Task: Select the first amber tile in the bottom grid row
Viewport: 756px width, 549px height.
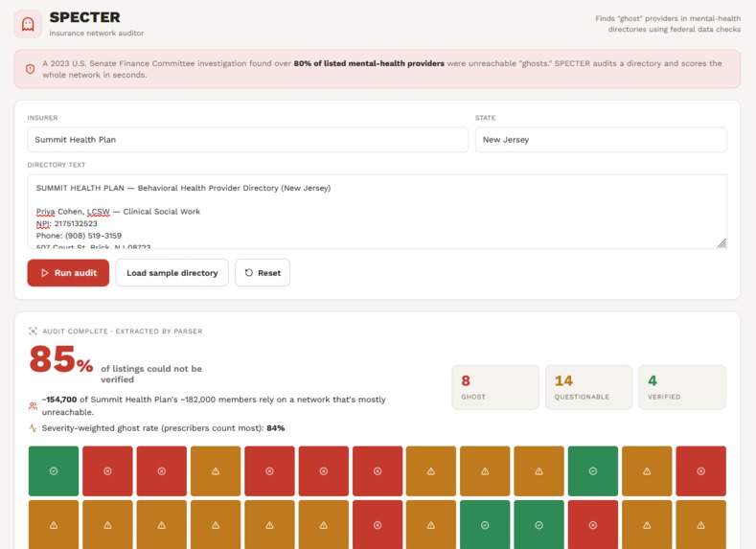Action: tap(54, 524)
